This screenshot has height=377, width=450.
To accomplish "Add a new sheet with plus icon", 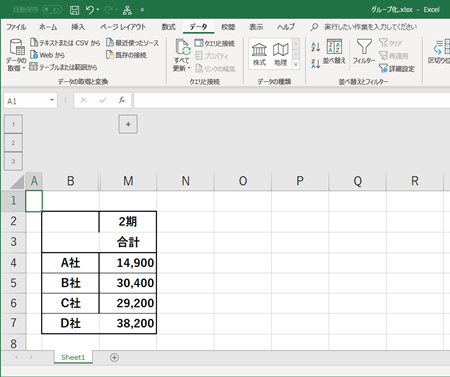I will click(114, 358).
